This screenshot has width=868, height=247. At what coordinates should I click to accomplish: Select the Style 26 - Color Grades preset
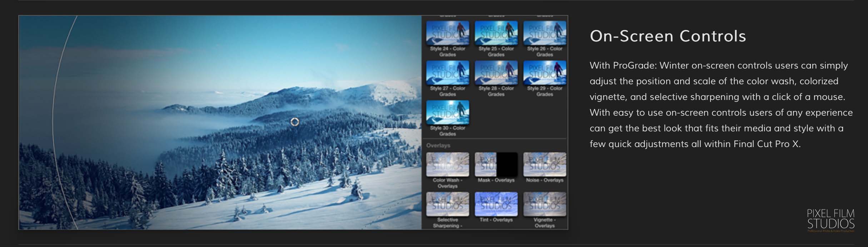coord(545,33)
